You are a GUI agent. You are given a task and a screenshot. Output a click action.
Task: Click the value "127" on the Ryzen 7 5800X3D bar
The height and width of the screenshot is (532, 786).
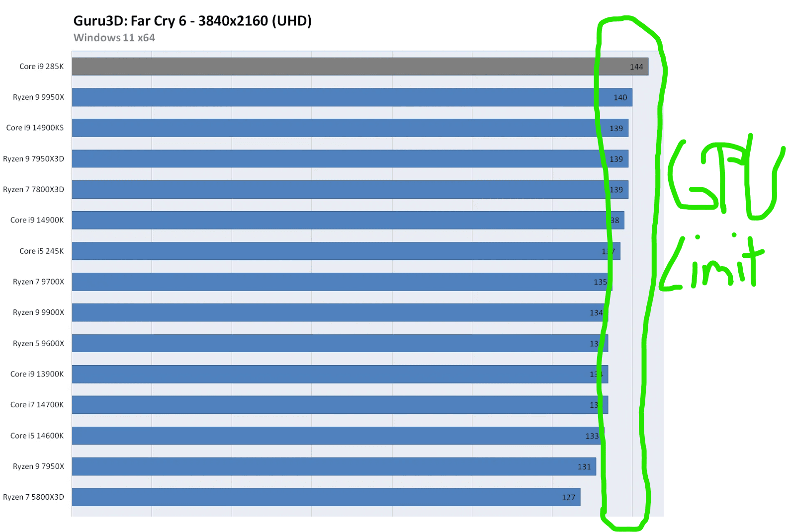pos(569,498)
